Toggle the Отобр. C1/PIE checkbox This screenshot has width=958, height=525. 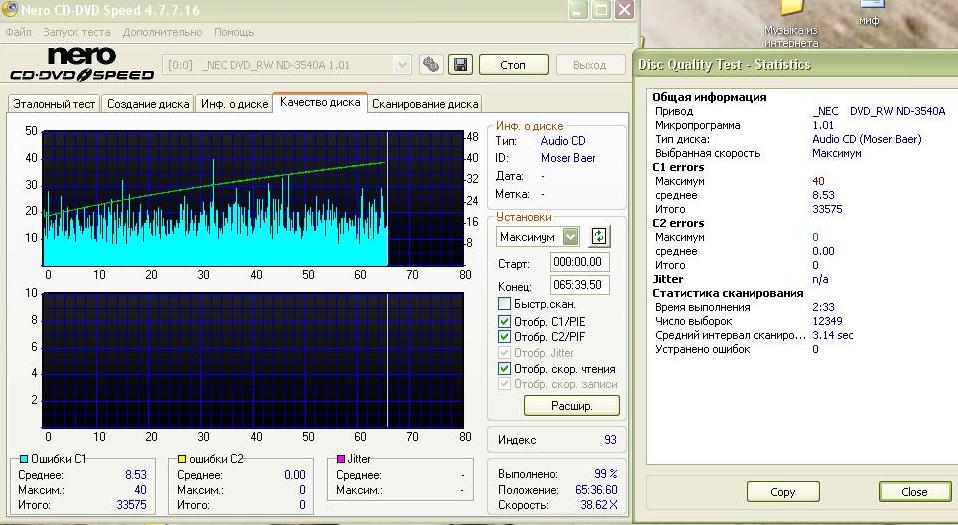[505, 321]
